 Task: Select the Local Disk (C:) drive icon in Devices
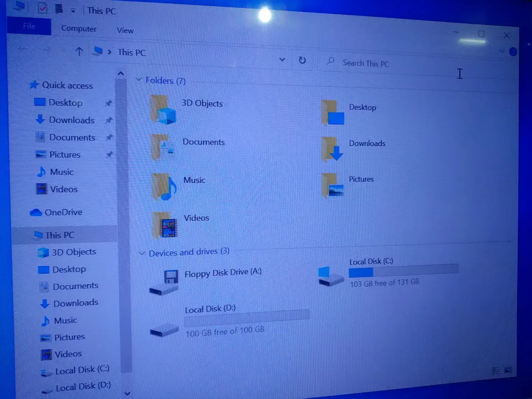331,276
